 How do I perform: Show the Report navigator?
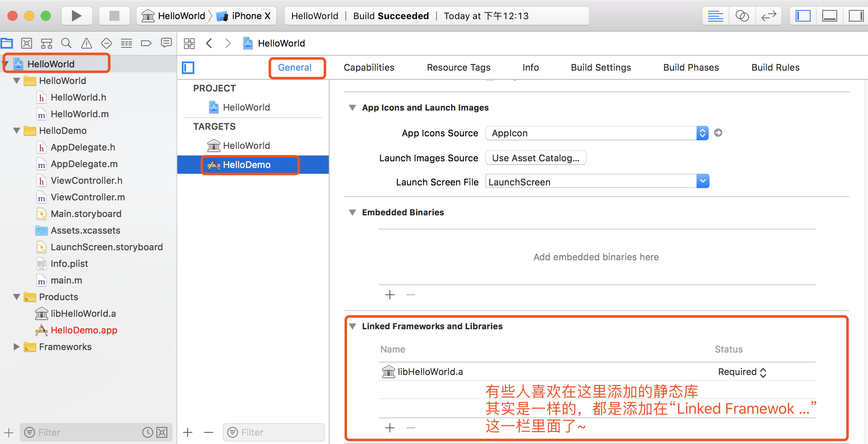click(166, 43)
